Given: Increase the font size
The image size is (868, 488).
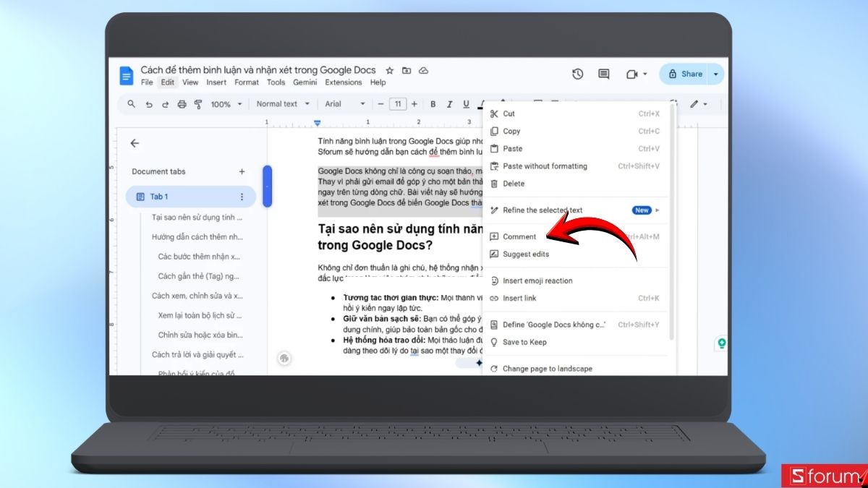Looking at the screenshot, I should (415, 104).
